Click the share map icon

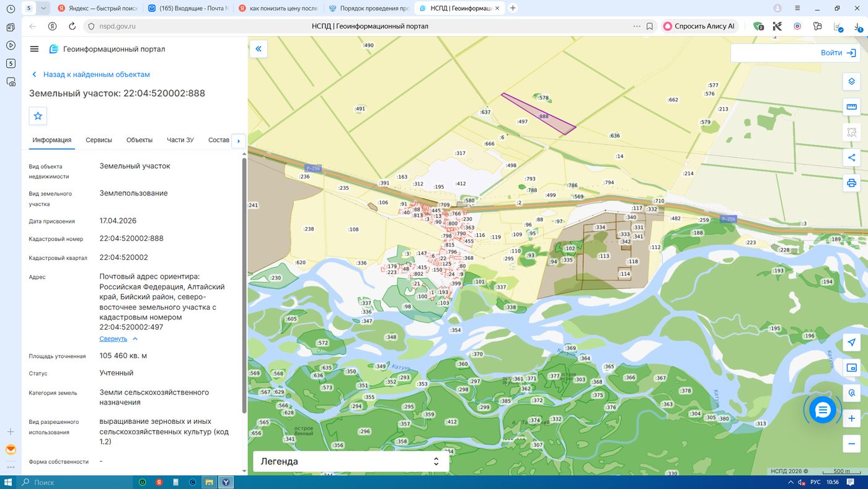click(852, 158)
